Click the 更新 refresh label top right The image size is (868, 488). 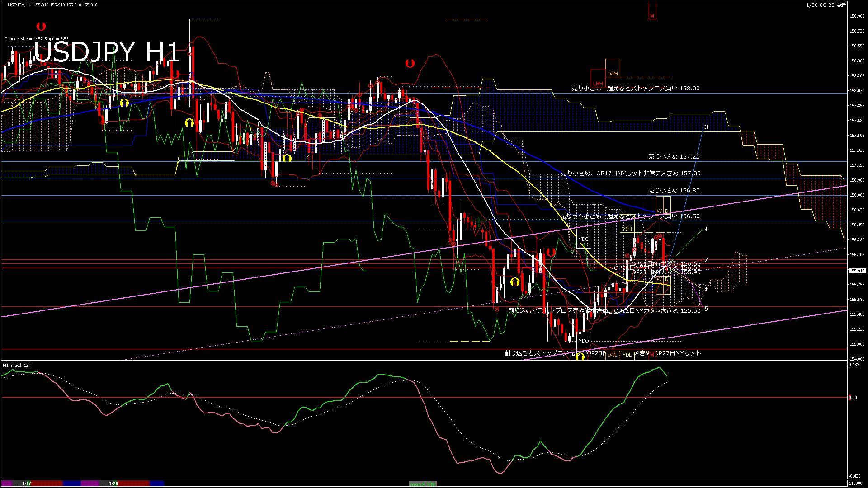(841, 5)
